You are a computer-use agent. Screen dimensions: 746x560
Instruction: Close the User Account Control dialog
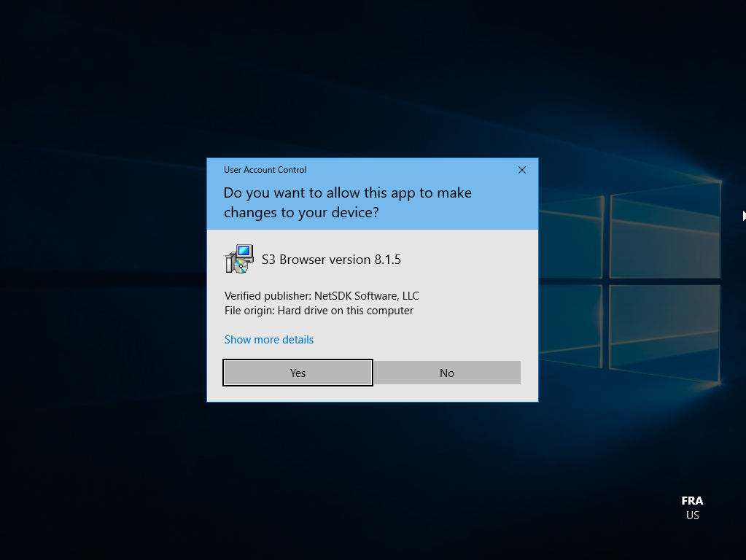(x=522, y=170)
